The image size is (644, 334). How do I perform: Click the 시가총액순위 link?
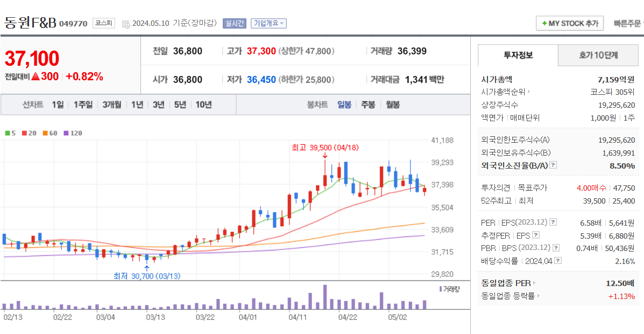[x=503, y=92]
